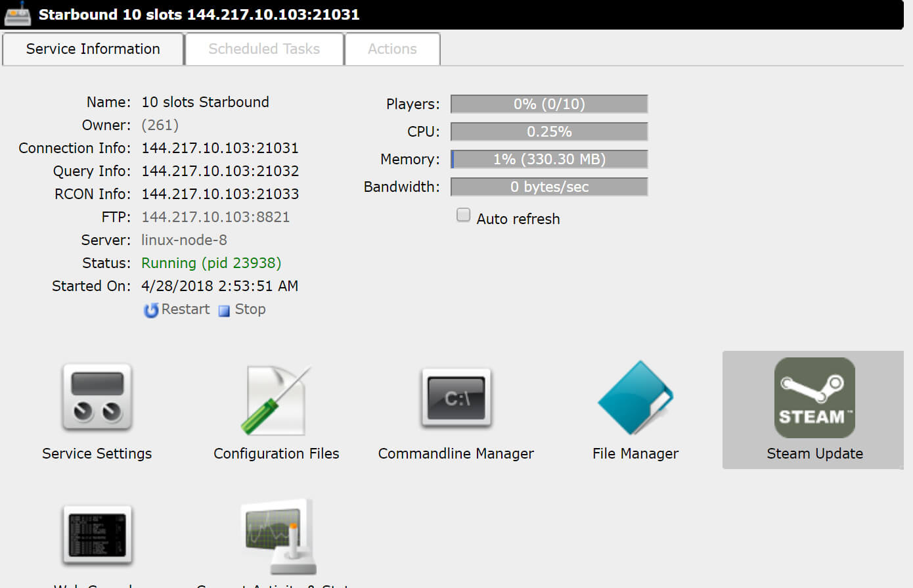This screenshot has height=588, width=913.
Task: Select Connection Info address ending 21031
Action: tap(220, 148)
